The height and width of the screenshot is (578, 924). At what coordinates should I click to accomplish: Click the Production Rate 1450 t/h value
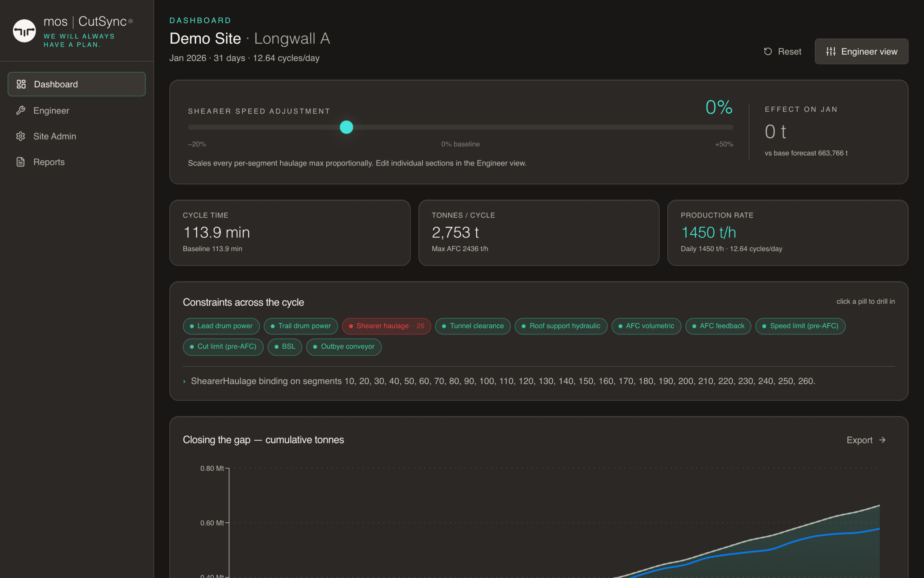point(709,232)
